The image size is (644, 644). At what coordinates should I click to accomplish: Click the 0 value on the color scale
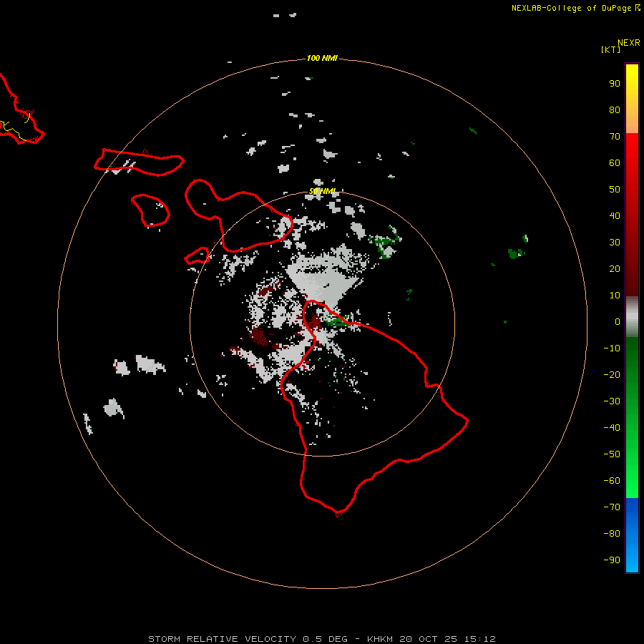(x=618, y=321)
